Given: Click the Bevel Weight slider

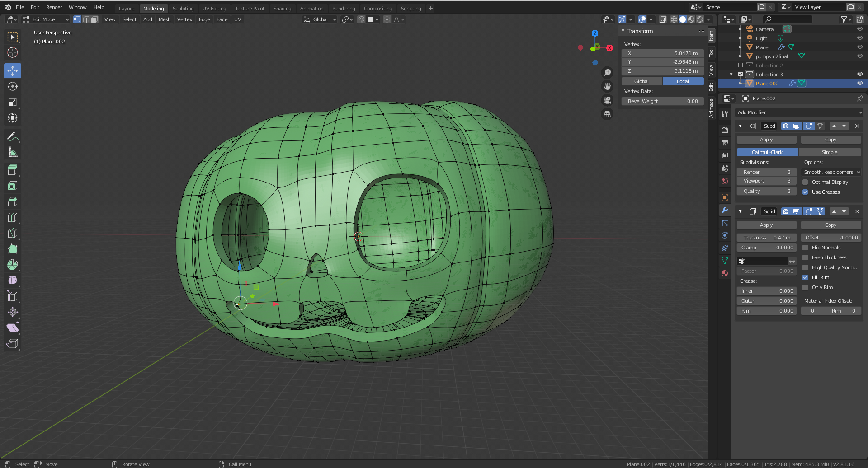Looking at the screenshot, I should [662, 101].
